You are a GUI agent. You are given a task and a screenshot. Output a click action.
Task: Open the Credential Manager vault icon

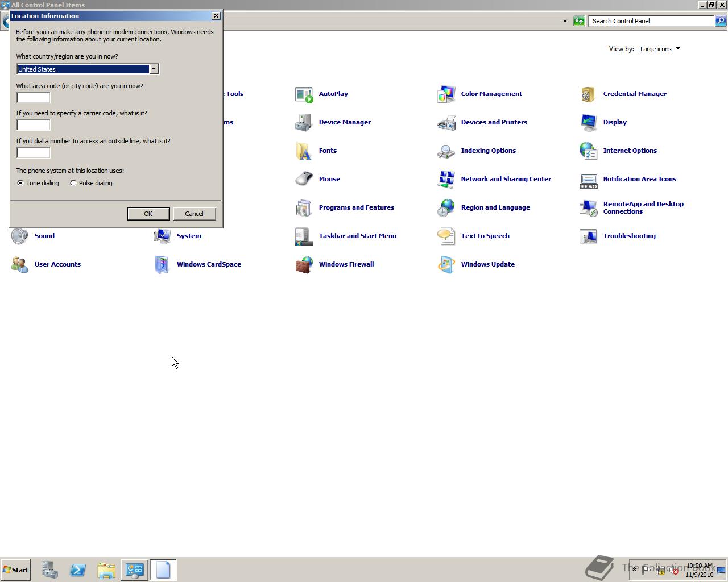pyautogui.click(x=589, y=94)
